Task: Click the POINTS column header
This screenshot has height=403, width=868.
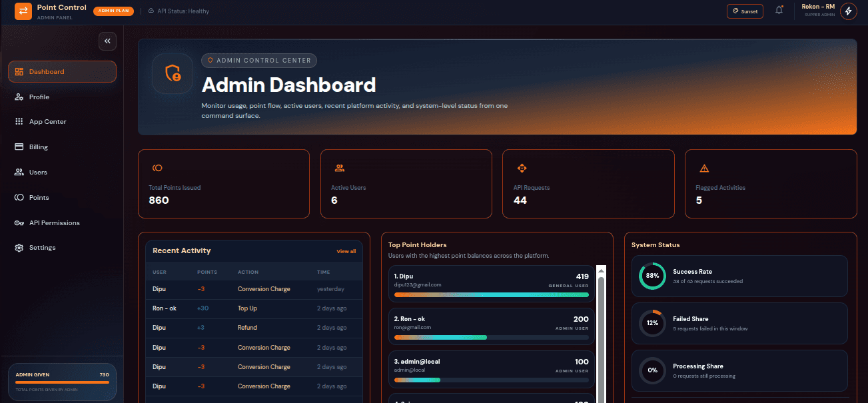Action: [x=207, y=272]
